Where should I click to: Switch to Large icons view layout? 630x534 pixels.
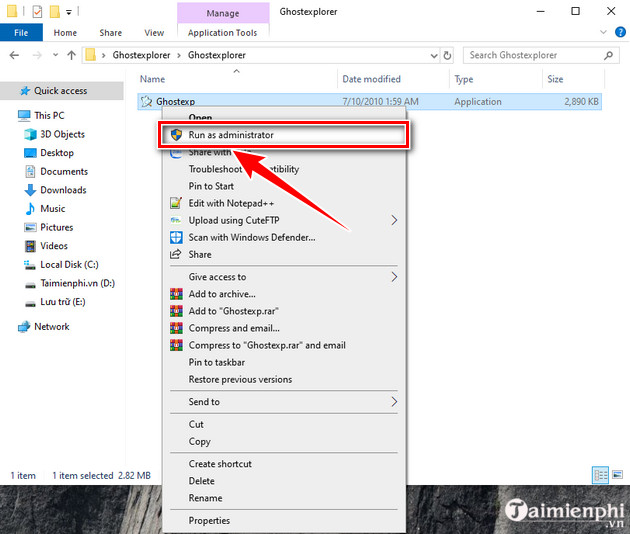pyautogui.click(x=618, y=475)
